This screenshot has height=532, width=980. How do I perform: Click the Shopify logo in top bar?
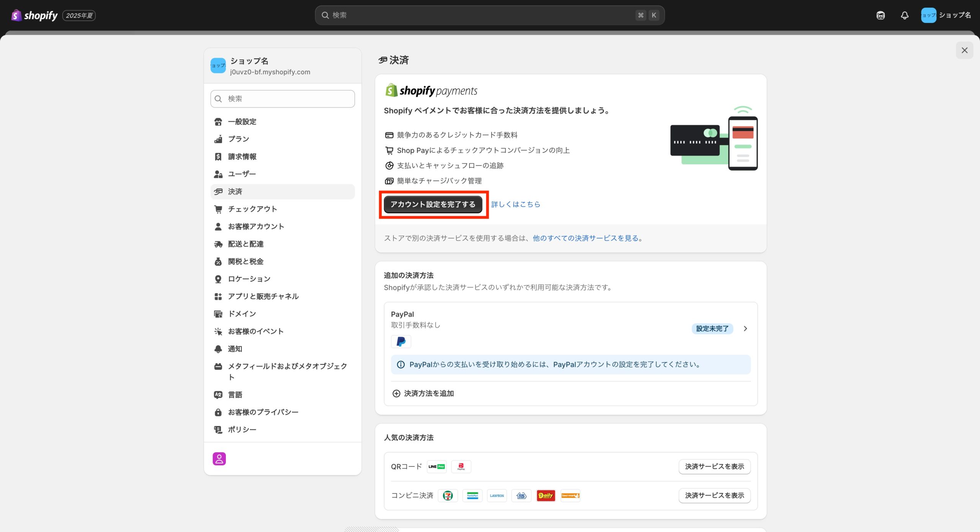click(x=34, y=15)
